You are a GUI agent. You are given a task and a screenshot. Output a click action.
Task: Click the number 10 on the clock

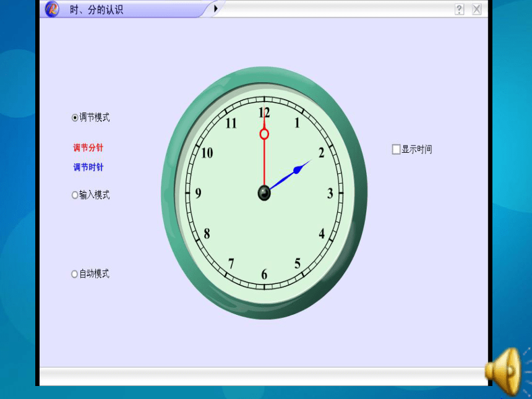207,153
